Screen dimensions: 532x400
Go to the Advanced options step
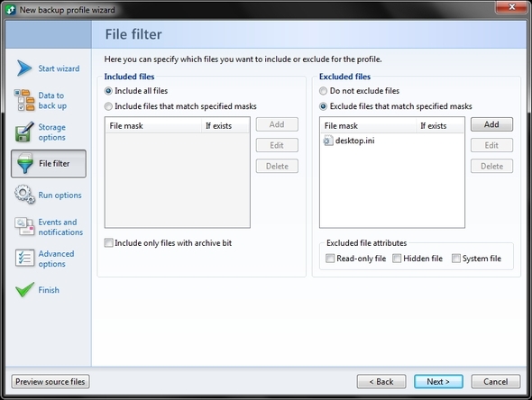[x=56, y=259]
